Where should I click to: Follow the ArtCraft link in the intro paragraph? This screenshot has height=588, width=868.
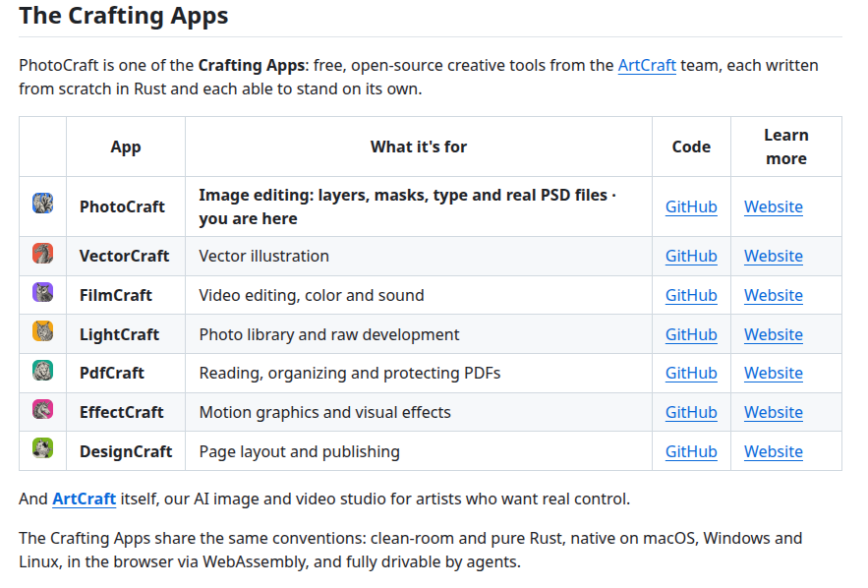(647, 65)
